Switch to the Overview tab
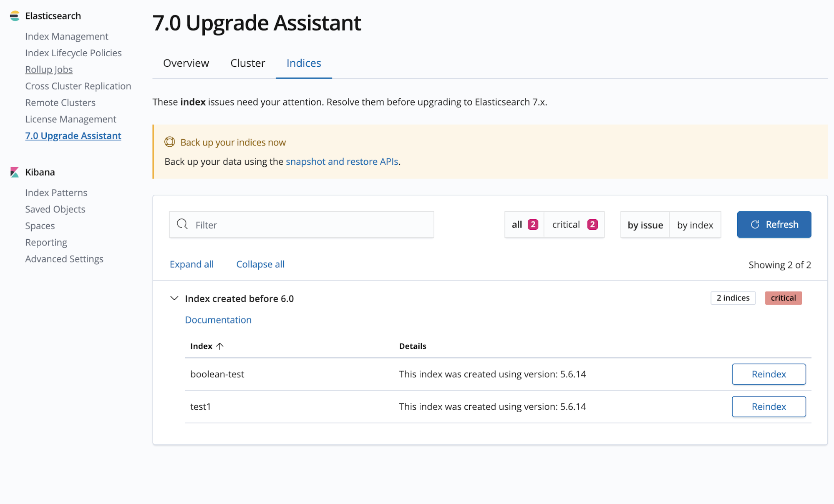 186,63
